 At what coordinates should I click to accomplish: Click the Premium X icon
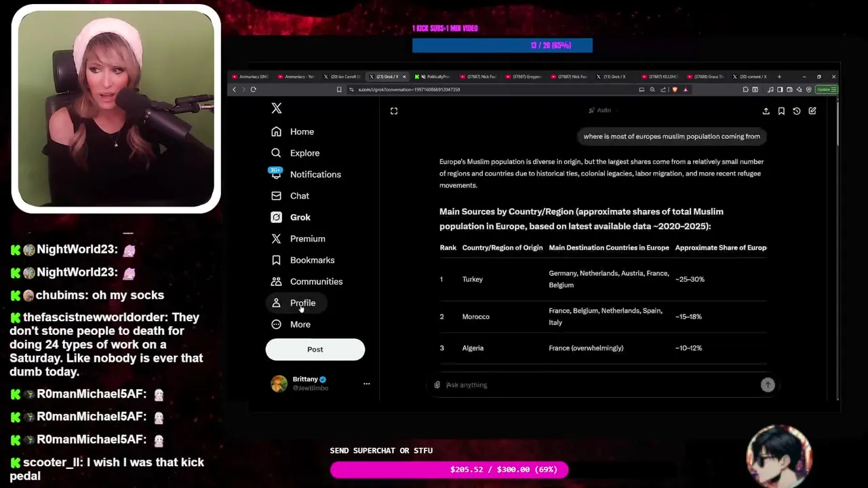pos(276,239)
